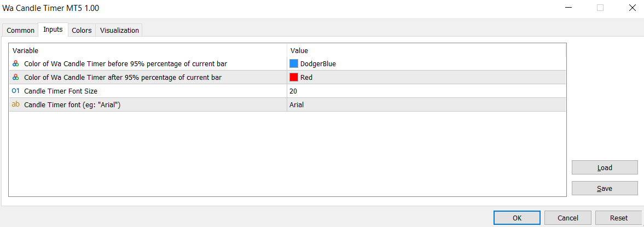
Task: Click the integer icon beside Candle Timer Font Size
Action: tap(16, 91)
